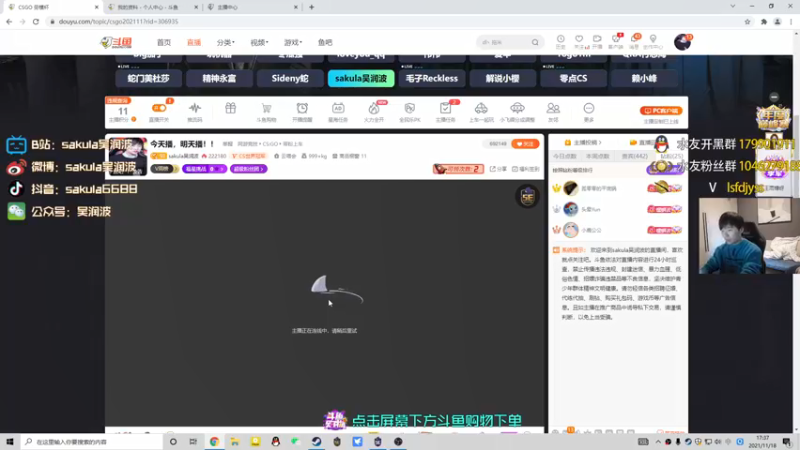Open a new browser tab
The image size is (800, 450).
pos(311,7)
